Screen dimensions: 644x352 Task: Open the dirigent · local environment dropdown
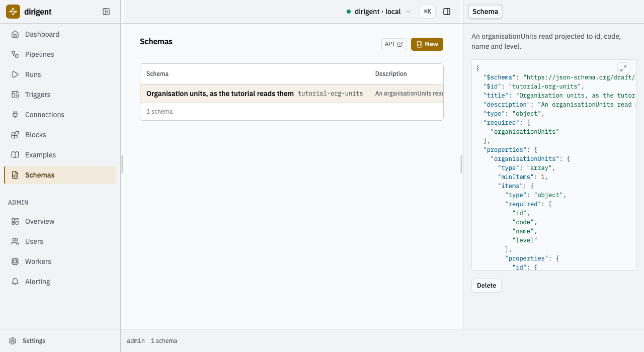coord(378,12)
